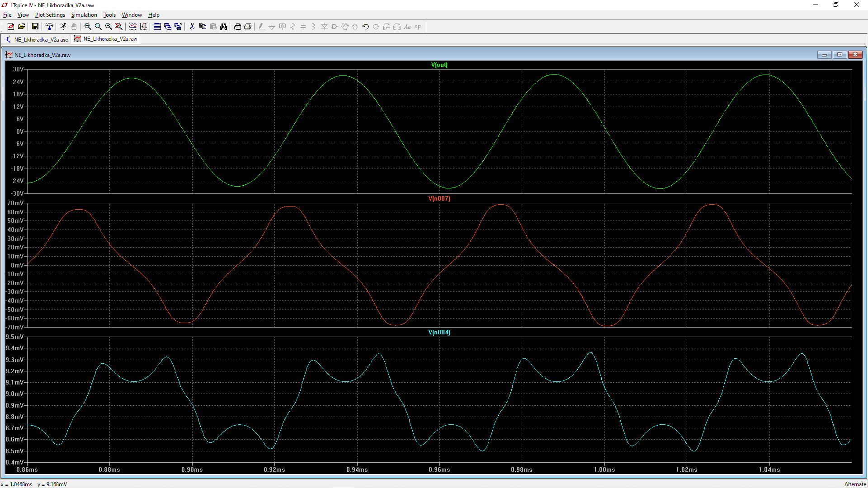Click the Tile windows horizontally icon

[157, 27]
